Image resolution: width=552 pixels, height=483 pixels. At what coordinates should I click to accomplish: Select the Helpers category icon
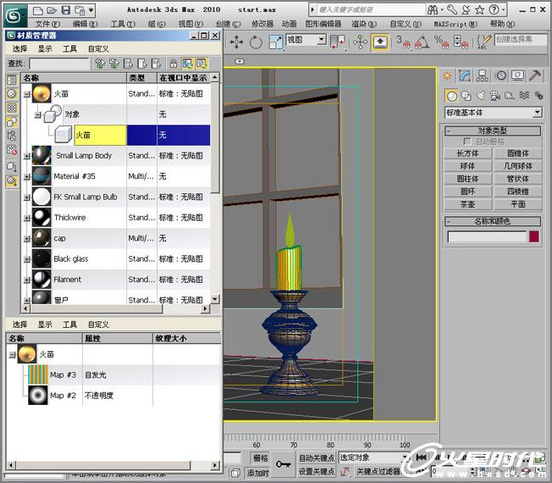(x=509, y=95)
